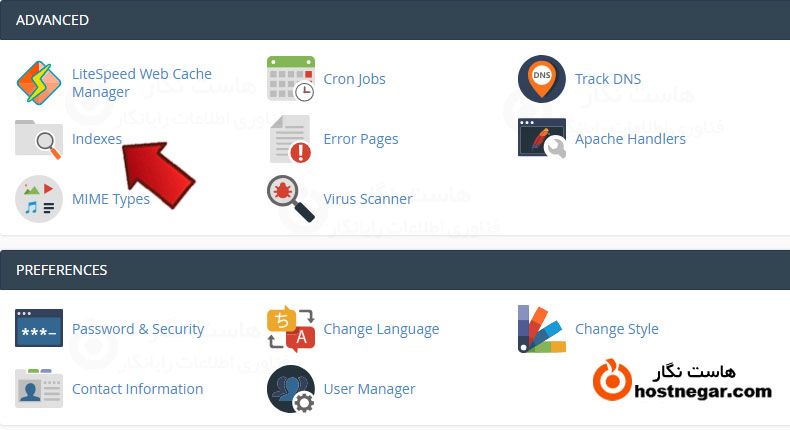Viewport: 790px width, 430px height.
Task: Go to the Apache Handlers link
Action: pos(630,139)
